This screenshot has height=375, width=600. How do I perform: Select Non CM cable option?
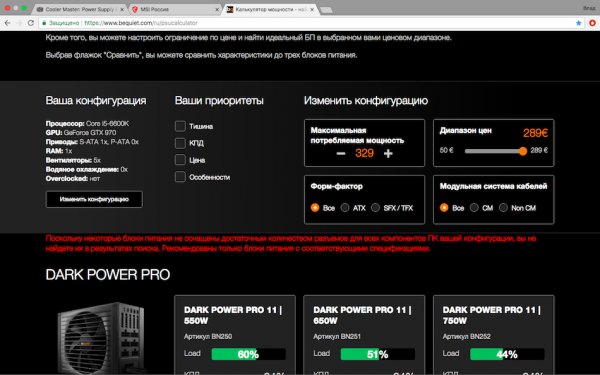tap(504, 208)
